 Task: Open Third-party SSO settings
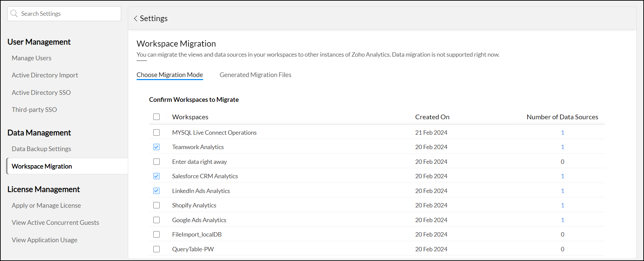click(34, 110)
